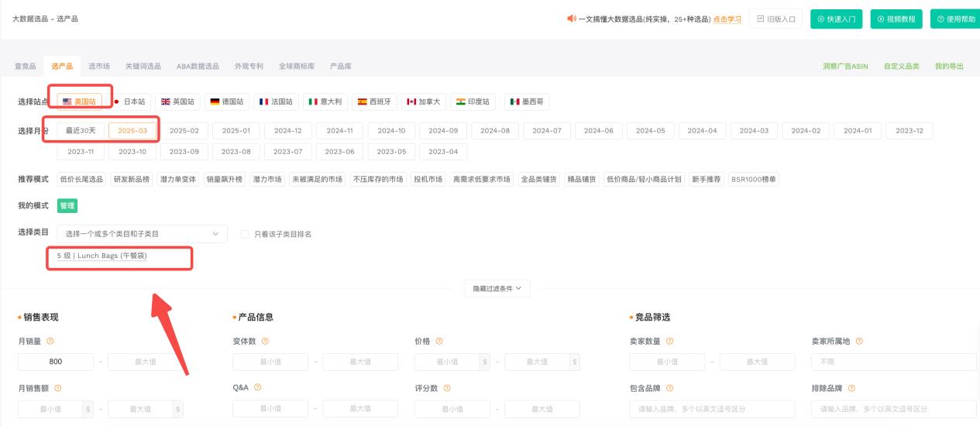Open the 卖家所属地 dropdown showing 不限
The image size is (980, 426).
click(x=893, y=362)
